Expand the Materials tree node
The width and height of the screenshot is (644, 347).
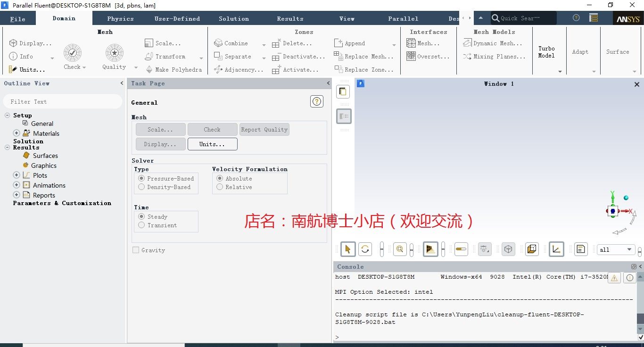(17, 133)
